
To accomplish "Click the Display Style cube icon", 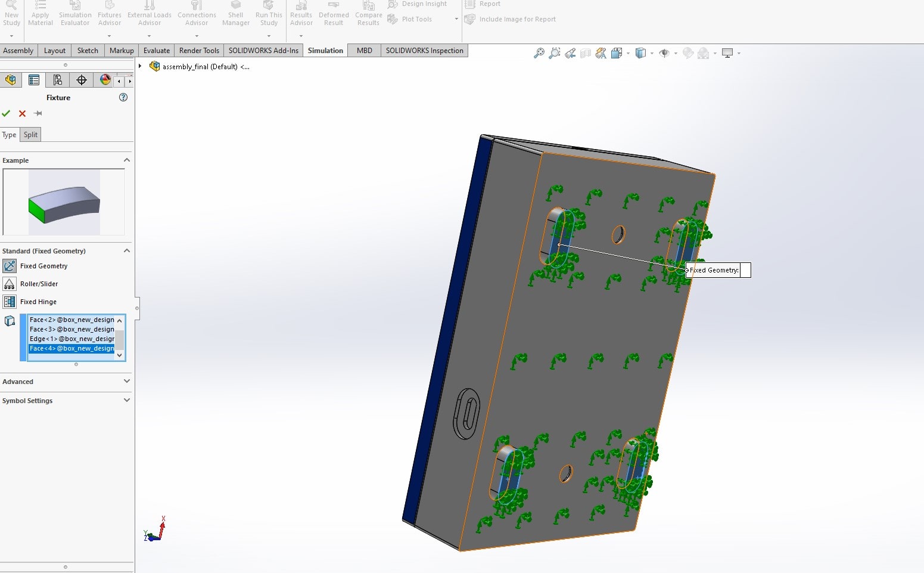I will (640, 53).
